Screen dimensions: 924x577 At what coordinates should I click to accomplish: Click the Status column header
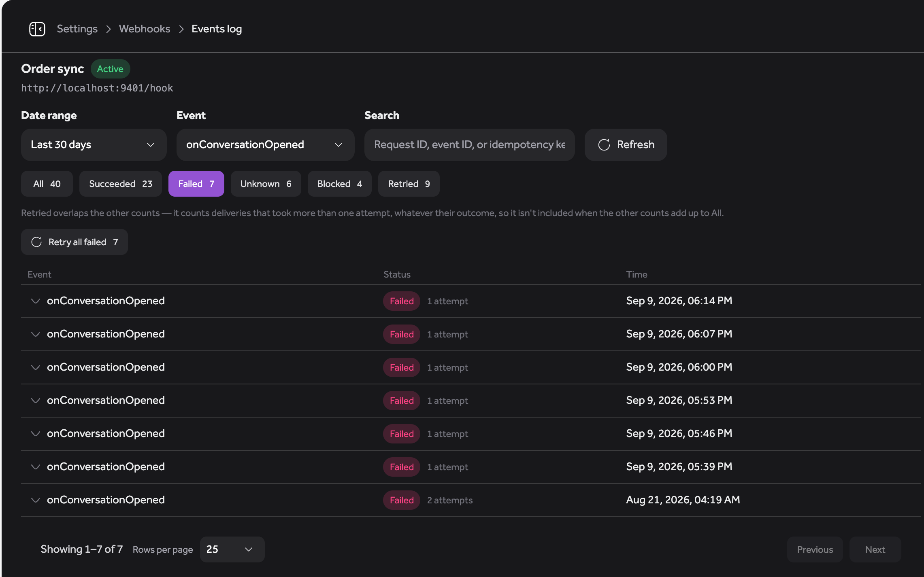(x=397, y=274)
